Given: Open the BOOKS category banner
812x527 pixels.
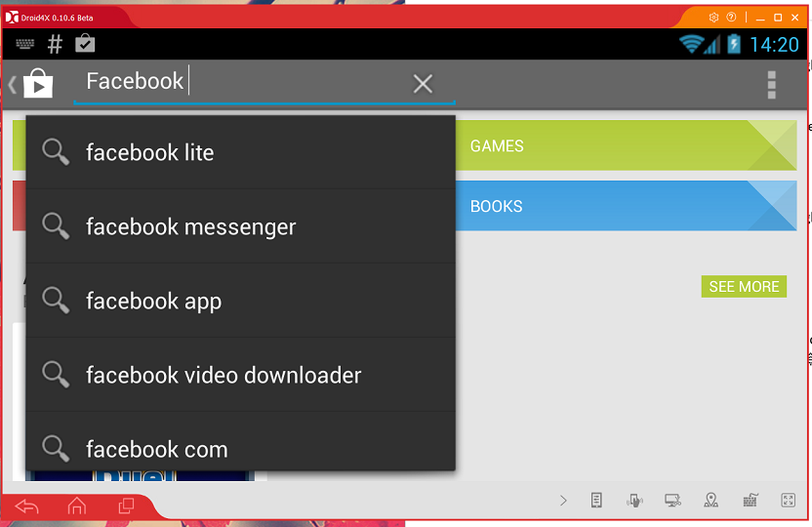Looking at the screenshot, I should (x=627, y=206).
